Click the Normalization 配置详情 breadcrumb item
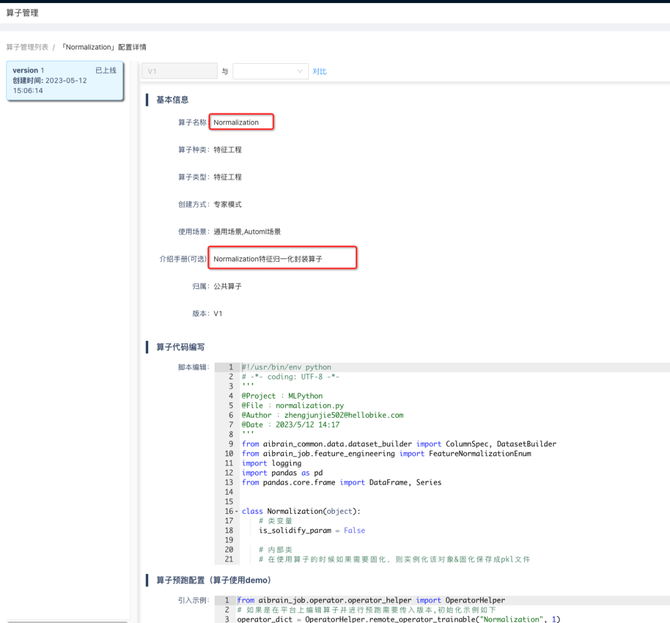Screen dimensions: 670x623 [x=103, y=47]
